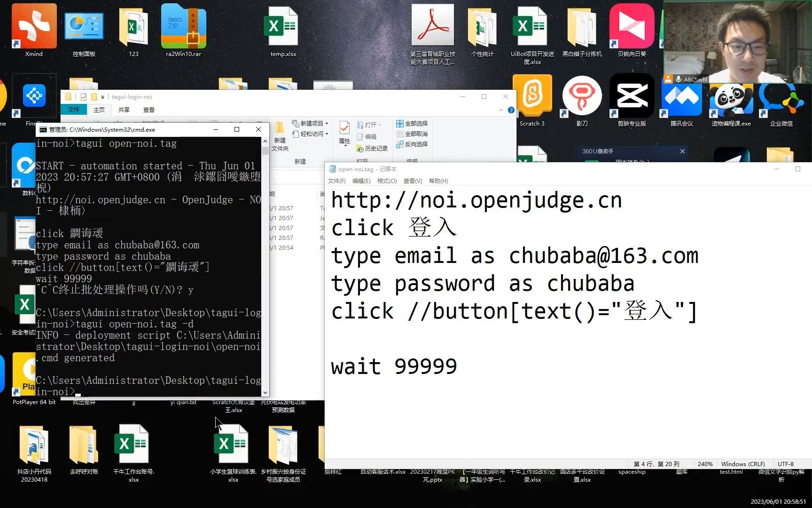
Task: Click the 属性 properties icon in Explorer ribbon
Action: tap(344, 133)
